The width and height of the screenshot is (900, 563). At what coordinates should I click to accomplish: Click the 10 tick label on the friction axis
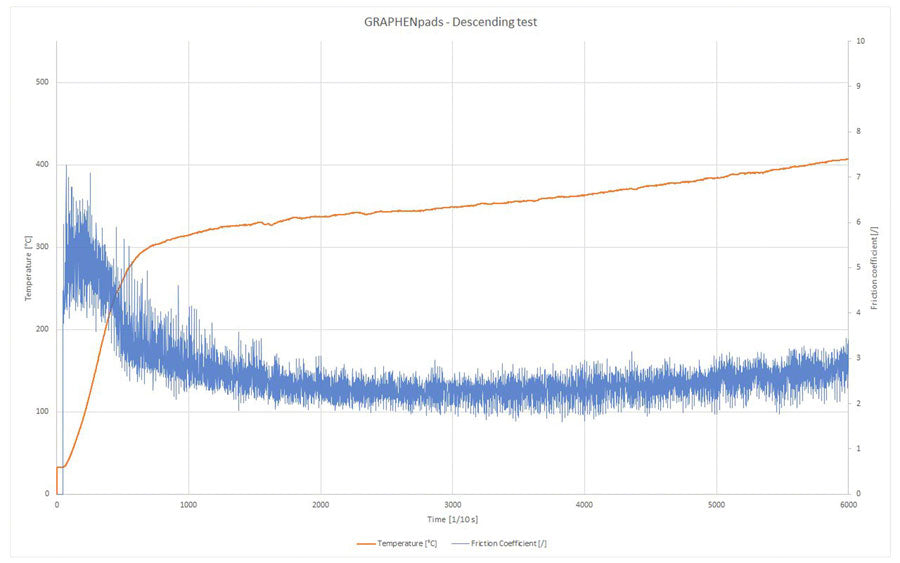861,41
